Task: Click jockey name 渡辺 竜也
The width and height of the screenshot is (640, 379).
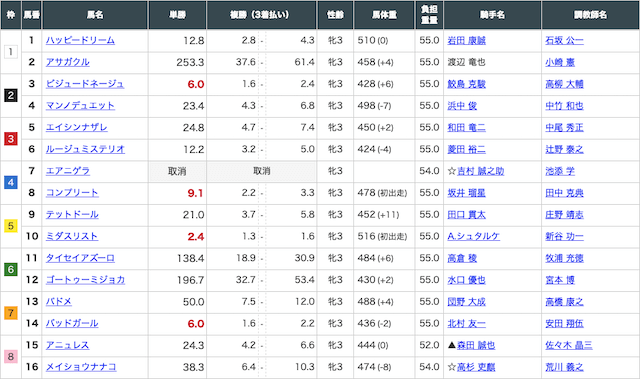Action: point(467,62)
